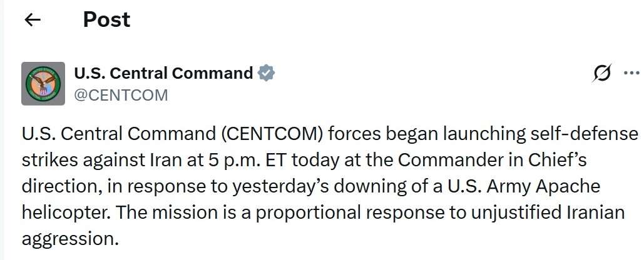Click the final word "aggression."
This screenshot has width=644, height=260.
click(x=70, y=239)
